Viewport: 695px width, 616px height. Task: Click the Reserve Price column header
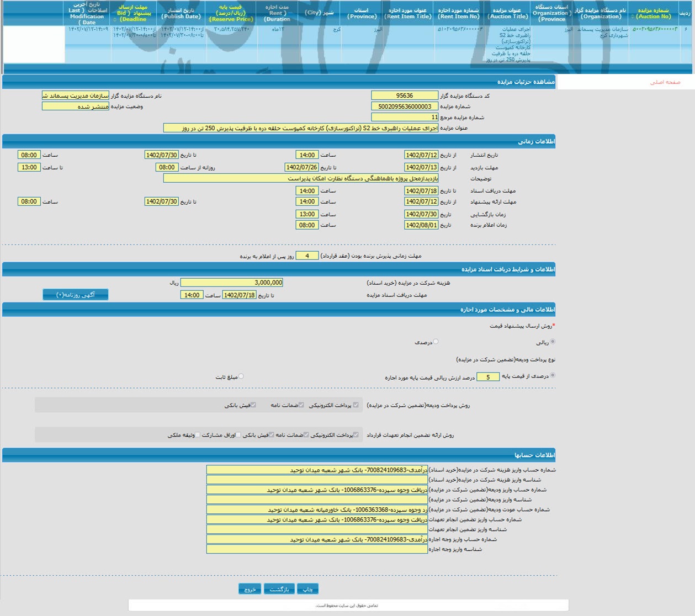point(231,13)
